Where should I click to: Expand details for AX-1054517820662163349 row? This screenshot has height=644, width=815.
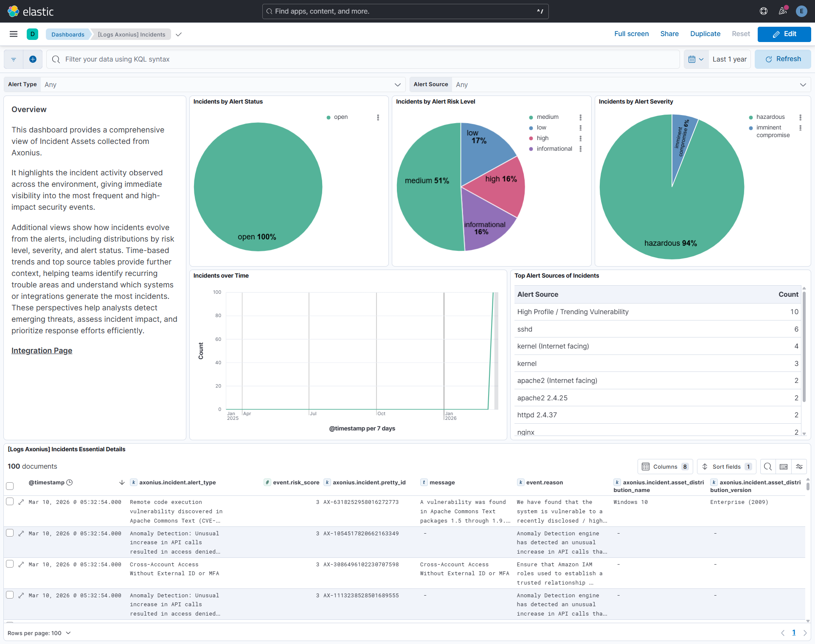click(21, 534)
